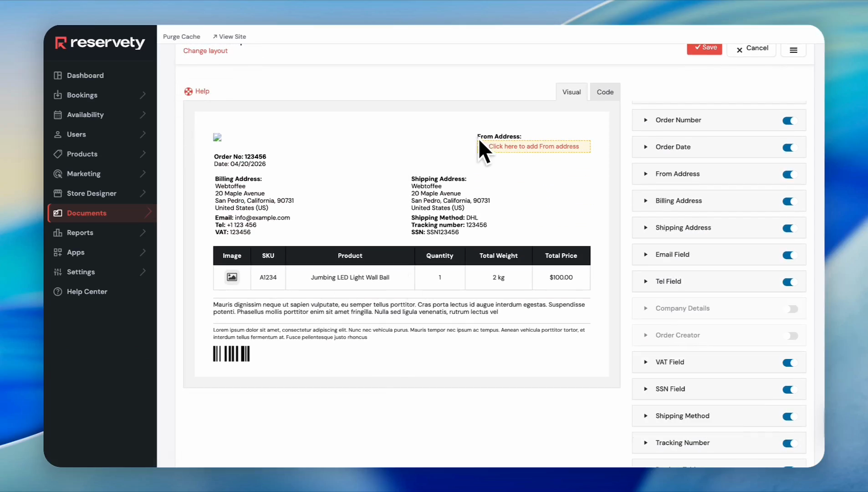Viewport: 868px width, 492px height.
Task: Click the Availability calendar icon
Action: [58, 115]
